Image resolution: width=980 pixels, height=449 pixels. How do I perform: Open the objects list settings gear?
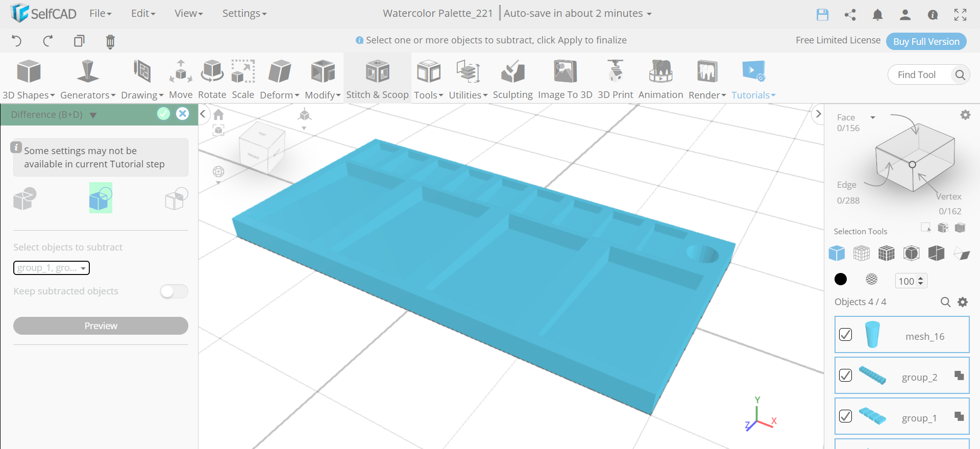(963, 302)
